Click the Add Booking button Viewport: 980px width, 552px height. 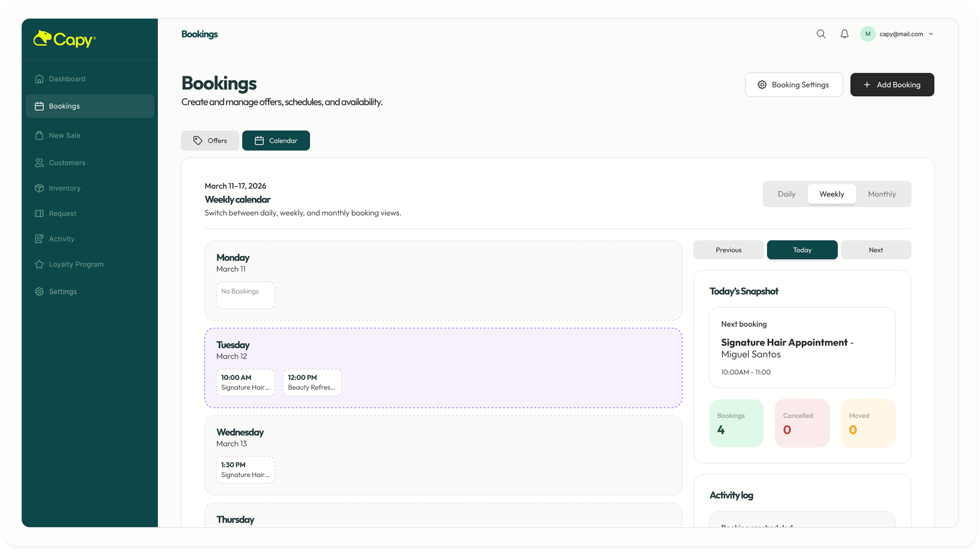pyautogui.click(x=892, y=85)
